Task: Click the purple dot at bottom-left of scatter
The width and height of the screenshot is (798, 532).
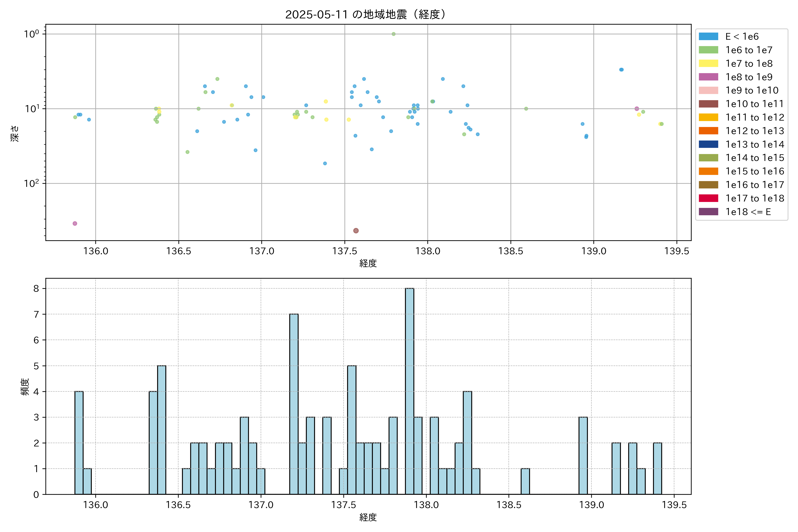Action: coord(75,224)
